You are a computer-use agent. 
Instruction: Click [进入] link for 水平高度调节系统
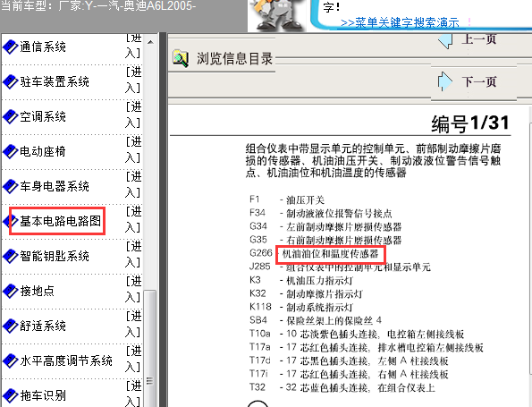pyautogui.click(x=133, y=359)
